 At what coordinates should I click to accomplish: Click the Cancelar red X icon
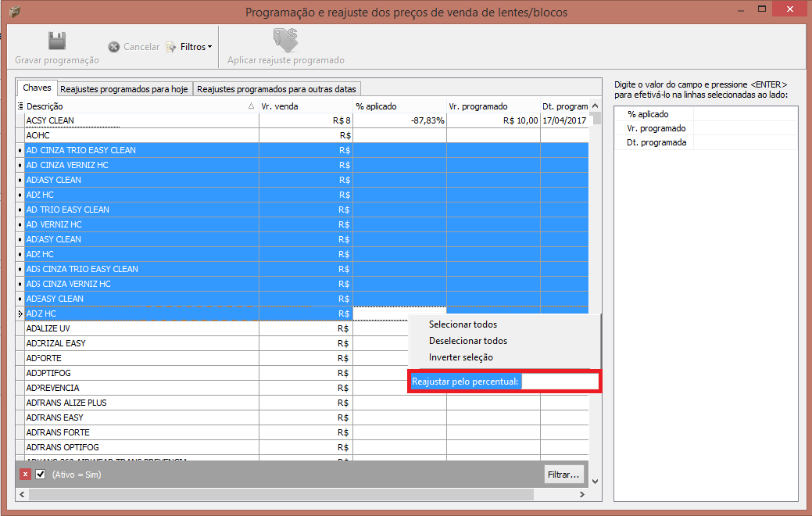click(x=114, y=47)
